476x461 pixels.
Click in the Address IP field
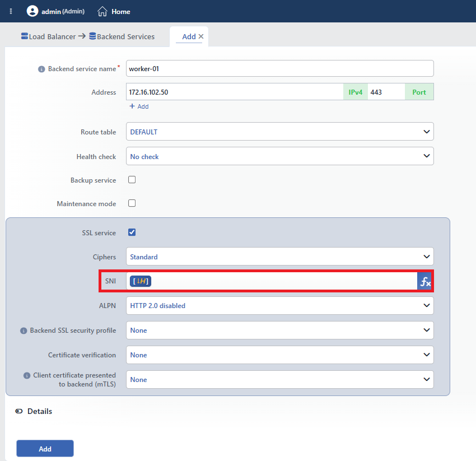(x=235, y=92)
